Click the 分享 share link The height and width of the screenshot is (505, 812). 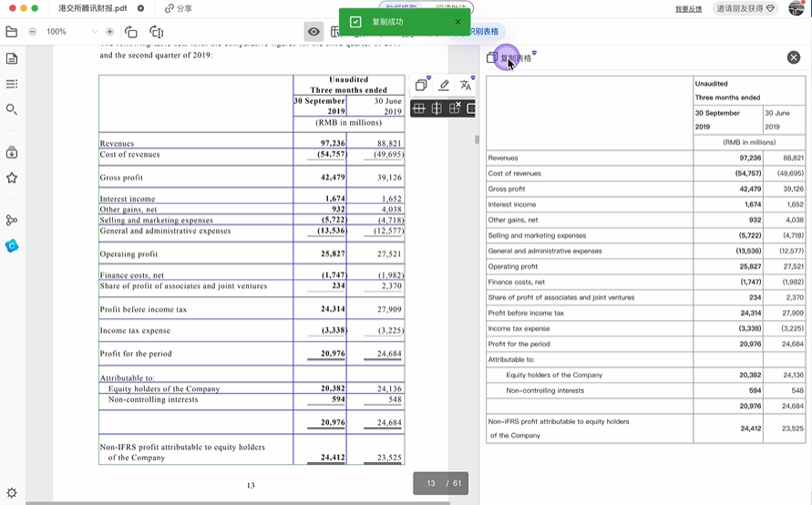[179, 8]
